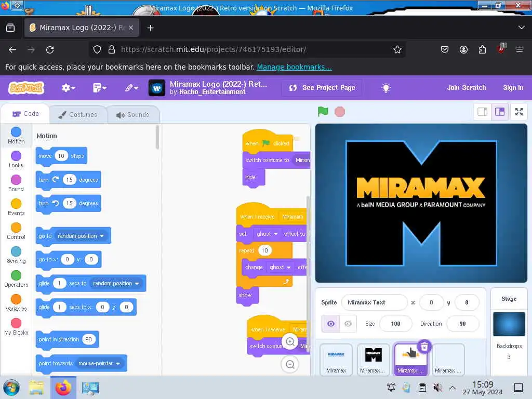The width and height of the screenshot is (532, 399).
Task: Click the repeat 10 value field
Action: click(x=264, y=250)
